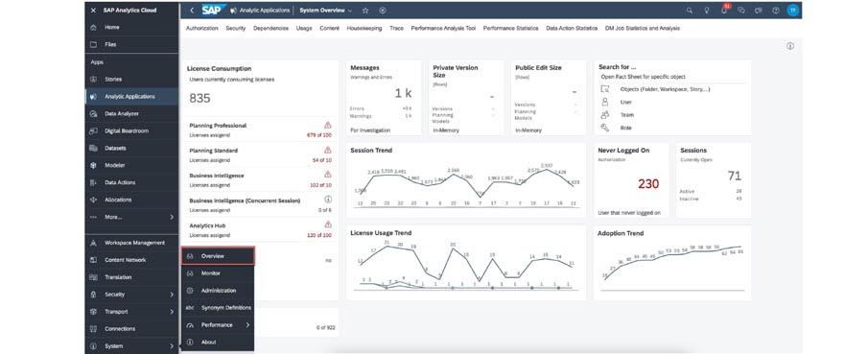Click the circled close icon beside the star
The width and height of the screenshot is (868, 354).
tap(383, 10)
